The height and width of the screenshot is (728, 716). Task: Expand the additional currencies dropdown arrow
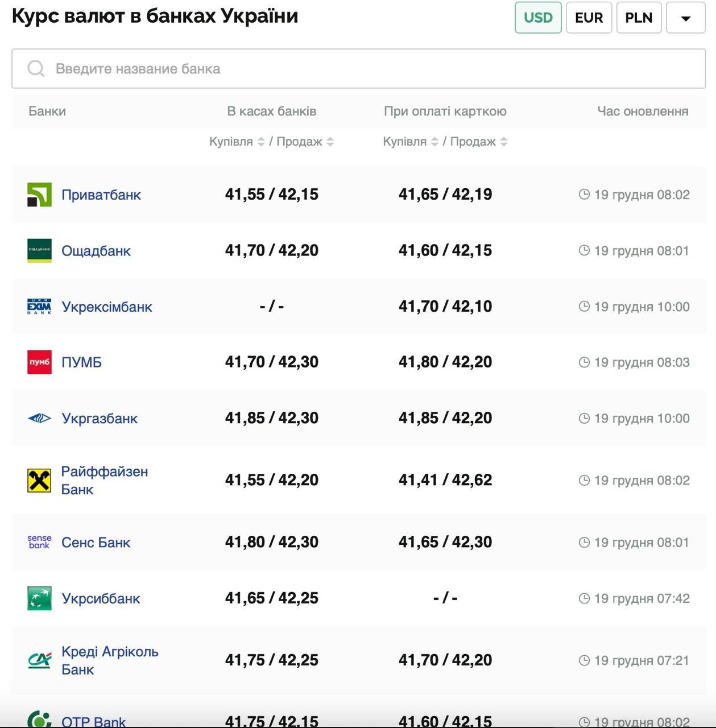[685, 18]
